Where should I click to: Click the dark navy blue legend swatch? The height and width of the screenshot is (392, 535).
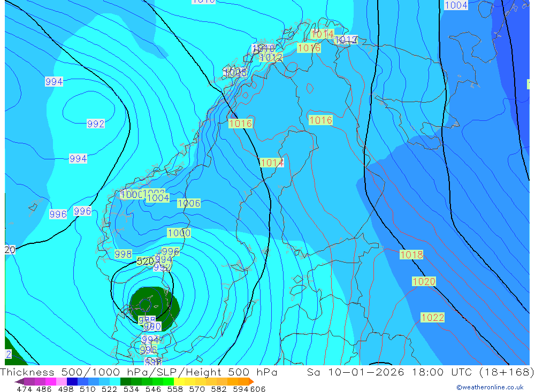click(72, 381)
